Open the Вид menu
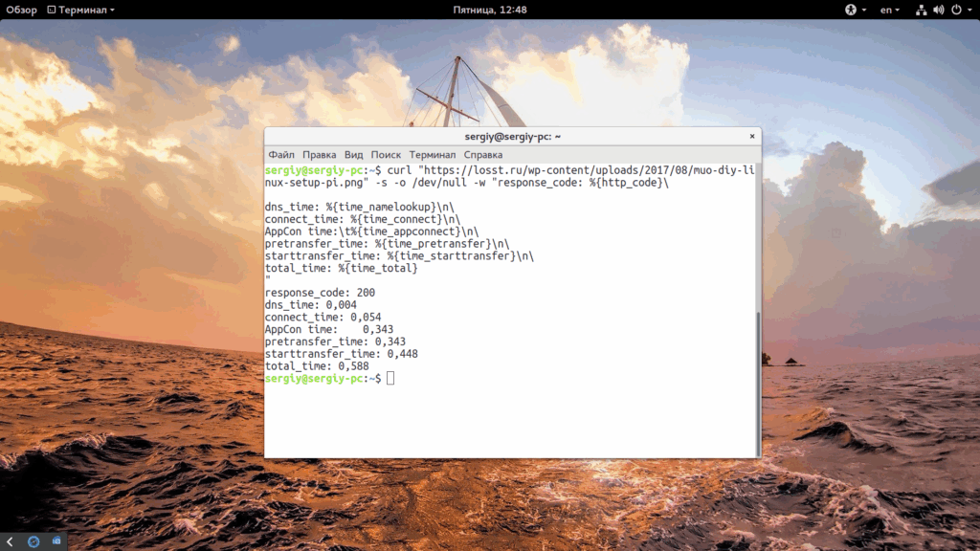 (x=353, y=154)
